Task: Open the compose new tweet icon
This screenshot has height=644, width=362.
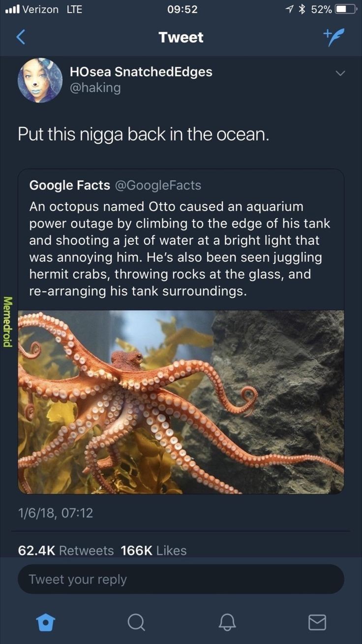Action: (333, 36)
